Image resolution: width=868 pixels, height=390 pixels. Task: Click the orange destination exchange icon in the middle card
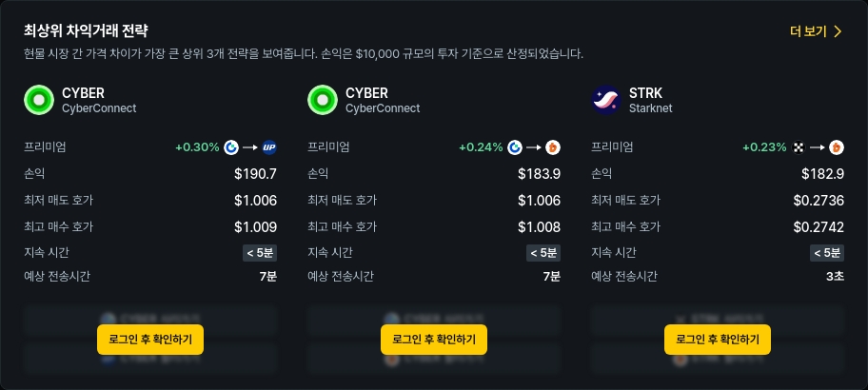point(553,147)
